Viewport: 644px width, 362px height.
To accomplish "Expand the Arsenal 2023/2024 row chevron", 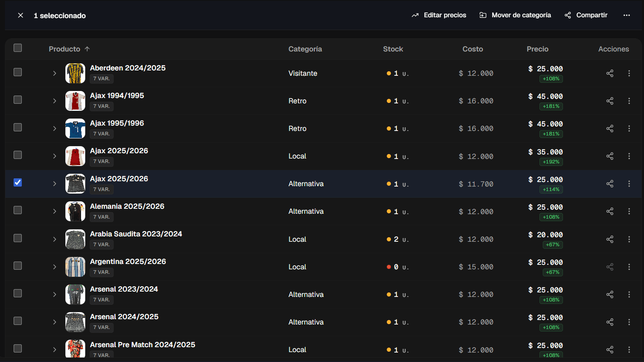I will (x=54, y=294).
